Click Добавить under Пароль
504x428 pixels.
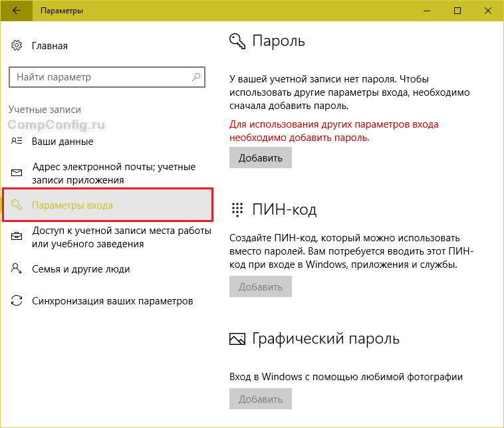pyautogui.click(x=261, y=158)
